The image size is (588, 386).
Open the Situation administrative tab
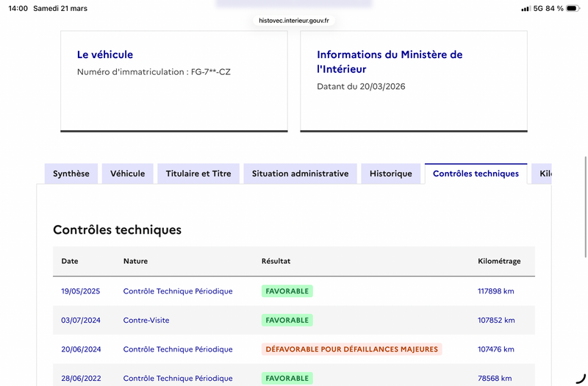[x=300, y=174]
